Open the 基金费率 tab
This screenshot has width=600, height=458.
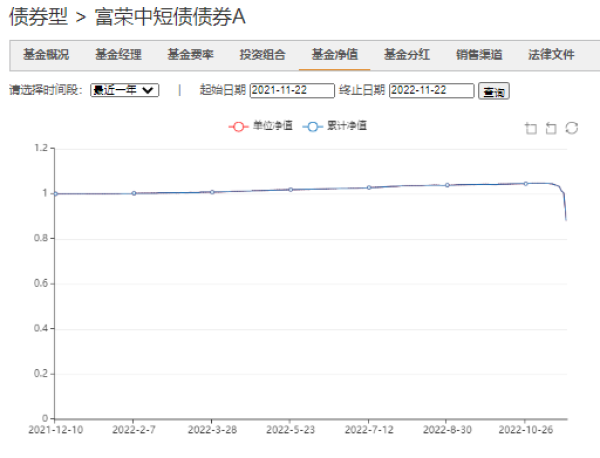[x=190, y=55]
